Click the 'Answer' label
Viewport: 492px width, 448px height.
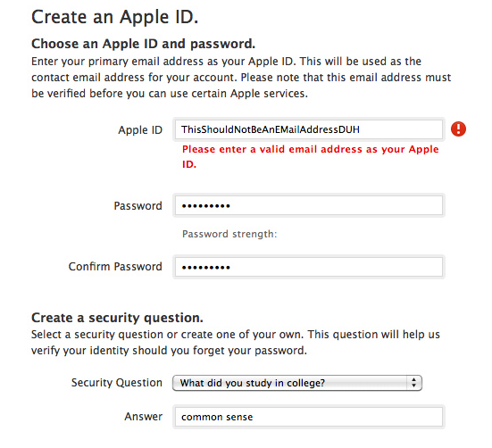144,417
